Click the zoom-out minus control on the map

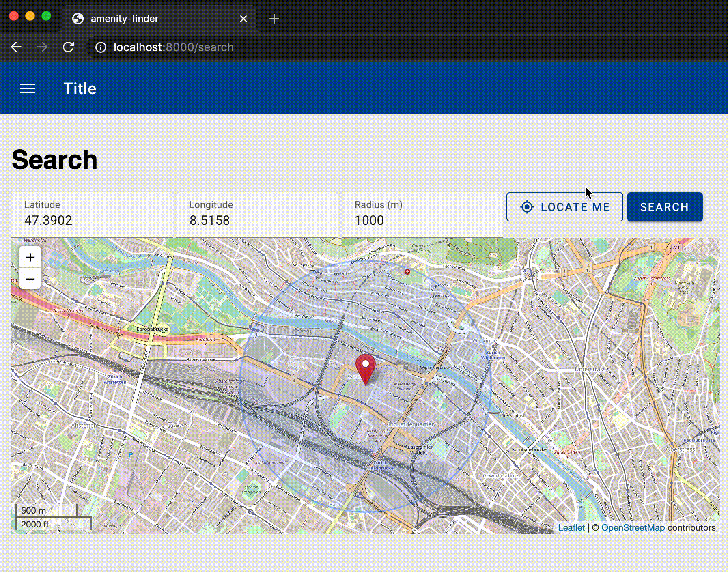[30, 279]
